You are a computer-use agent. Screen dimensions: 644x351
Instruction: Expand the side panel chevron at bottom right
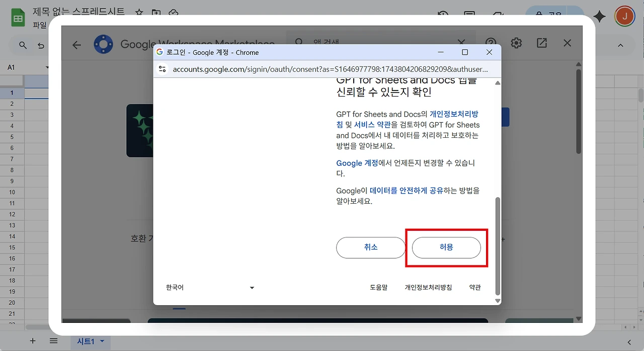[x=629, y=342]
